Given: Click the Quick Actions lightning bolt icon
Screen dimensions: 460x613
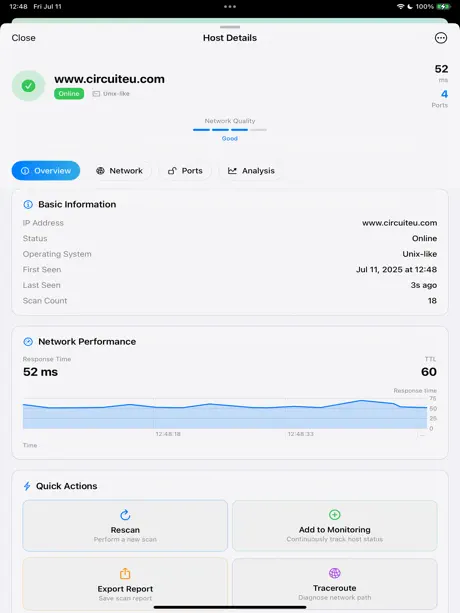Looking at the screenshot, I should 27,486.
